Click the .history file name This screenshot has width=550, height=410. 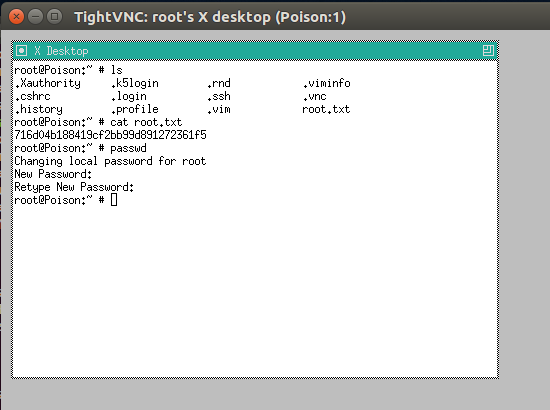pyautogui.click(x=39, y=109)
